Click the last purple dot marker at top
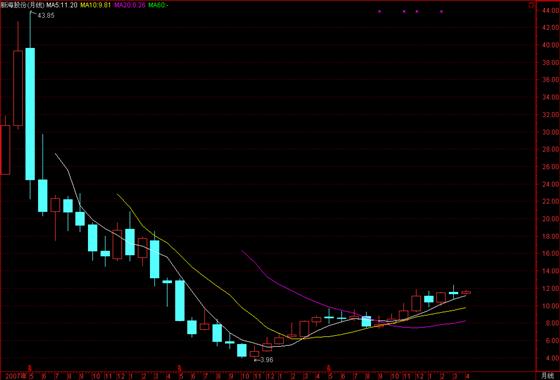Viewport: 560px width, 380px height. [x=442, y=11]
